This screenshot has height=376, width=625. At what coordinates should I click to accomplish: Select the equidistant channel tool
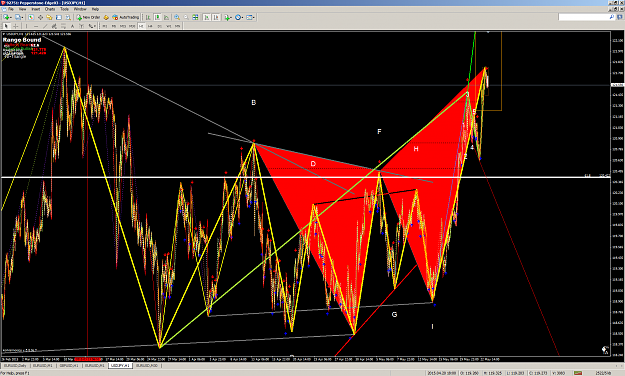(54, 26)
